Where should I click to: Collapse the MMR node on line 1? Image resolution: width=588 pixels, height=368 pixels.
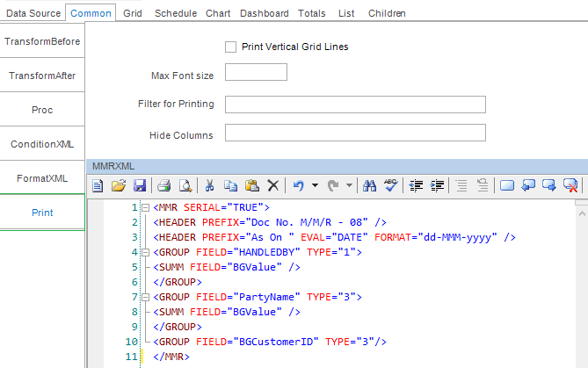(x=146, y=207)
